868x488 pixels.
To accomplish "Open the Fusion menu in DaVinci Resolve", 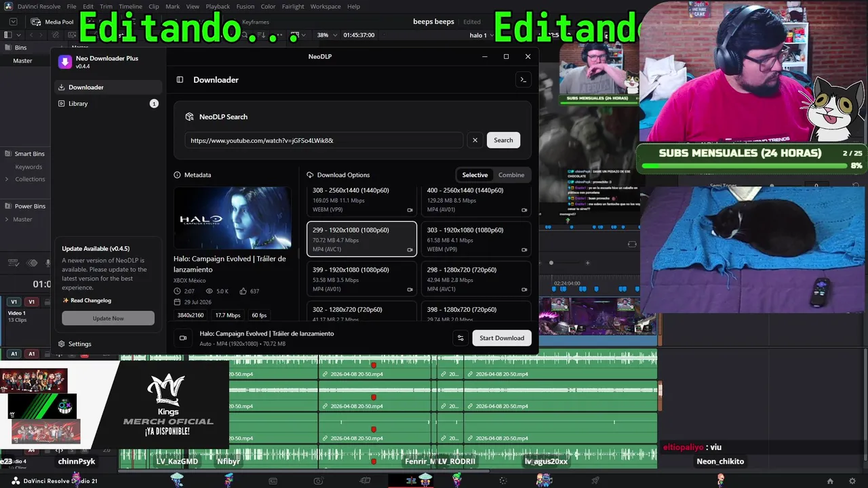I will click(245, 6).
